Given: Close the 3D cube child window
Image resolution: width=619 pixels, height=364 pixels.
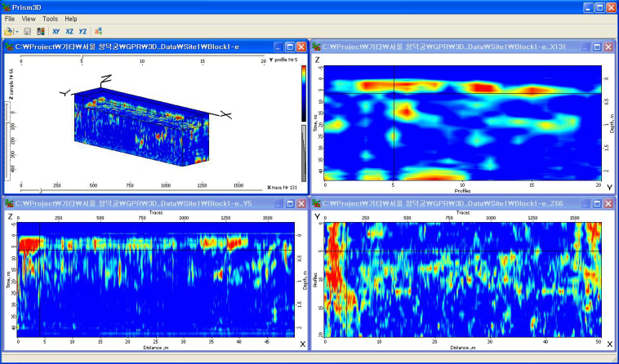Looking at the screenshot, I should pos(301,47).
